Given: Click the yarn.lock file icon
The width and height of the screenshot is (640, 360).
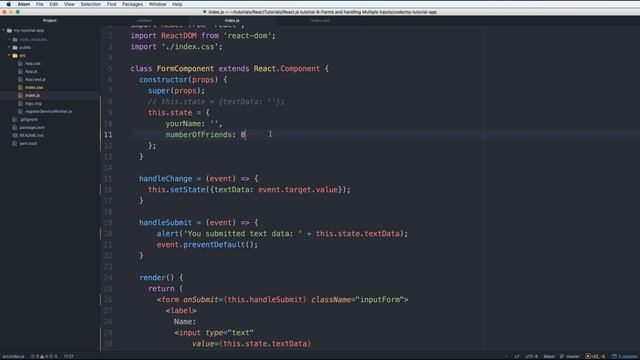Looking at the screenshot, I should point(15,144).
